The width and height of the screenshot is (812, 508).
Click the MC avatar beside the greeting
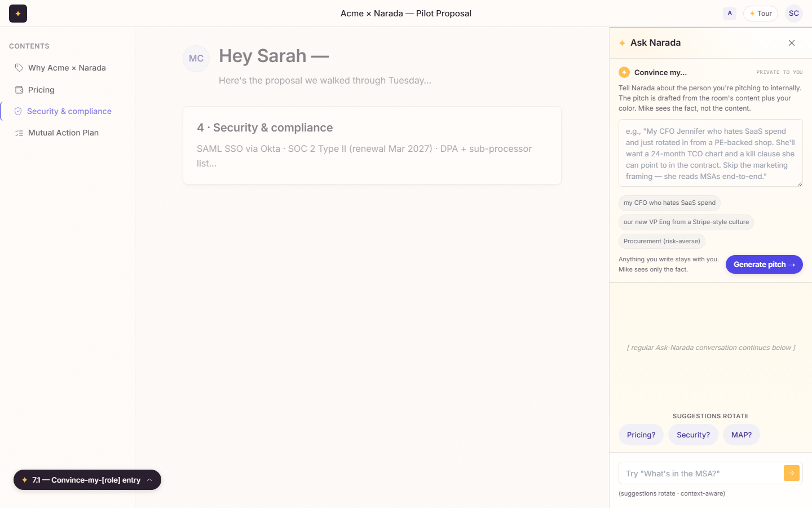[196, 59]
